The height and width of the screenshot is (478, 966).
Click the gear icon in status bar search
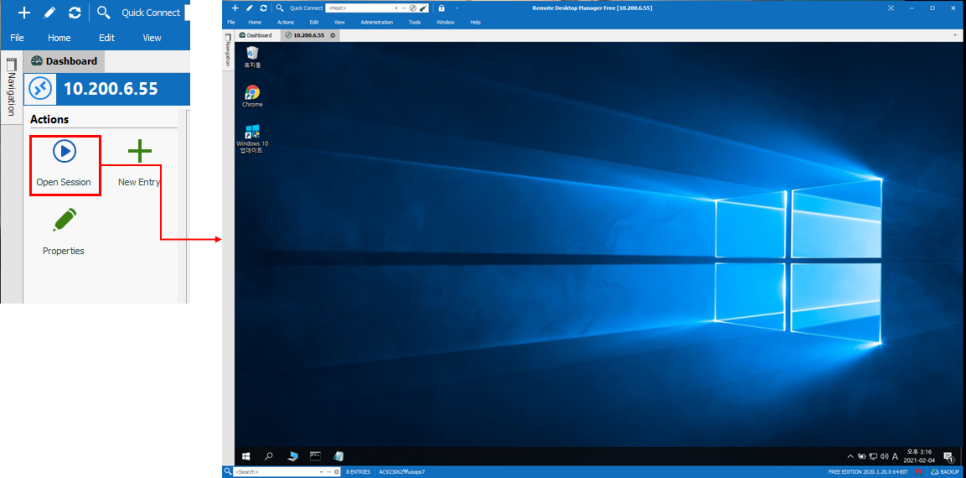point(336,472)
